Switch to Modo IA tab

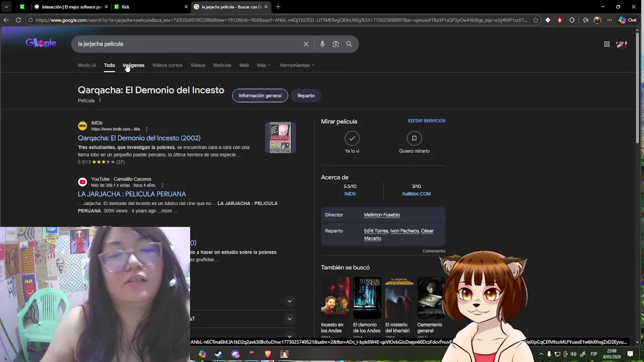tap(87, 65)
